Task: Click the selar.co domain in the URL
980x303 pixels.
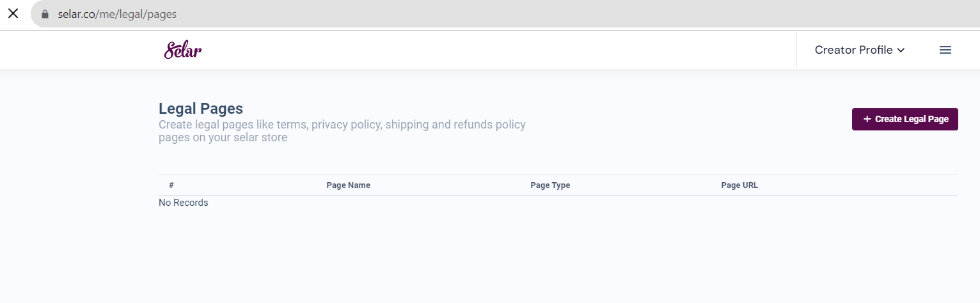Action: [76, 14]
